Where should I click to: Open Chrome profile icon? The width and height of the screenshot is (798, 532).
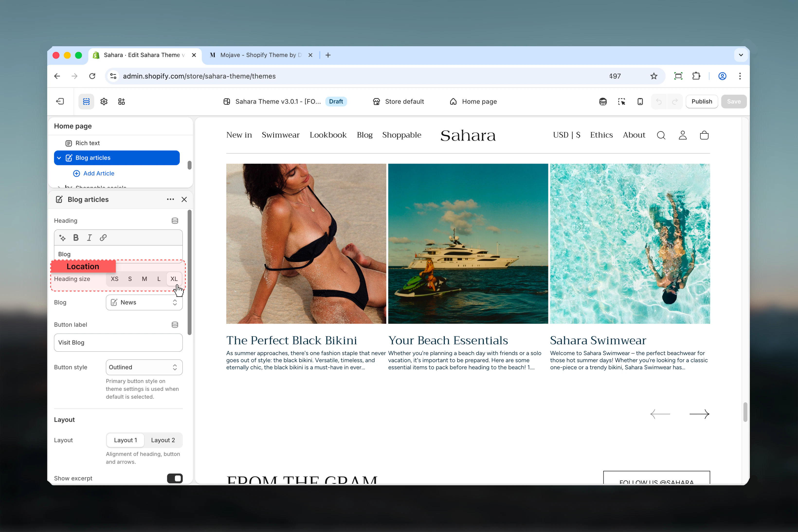722,76
